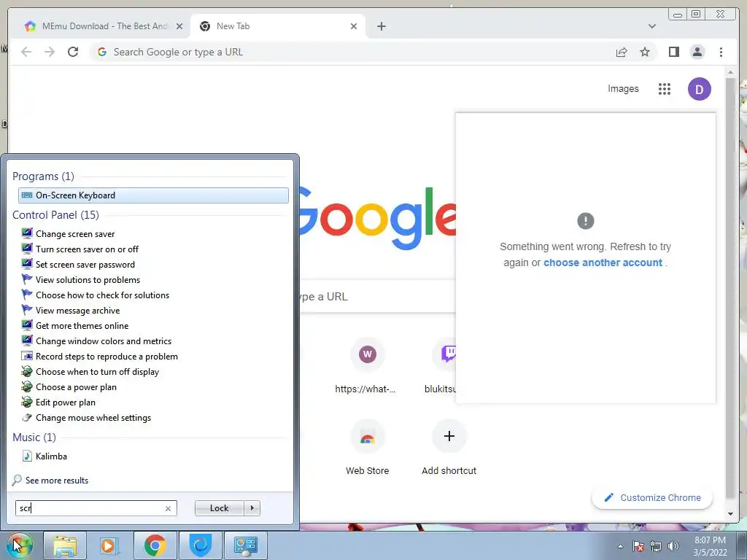The width and height of the screenshot is (747, 560).
Task: Click the forward navigation arrow
Action: click(50, 52)
